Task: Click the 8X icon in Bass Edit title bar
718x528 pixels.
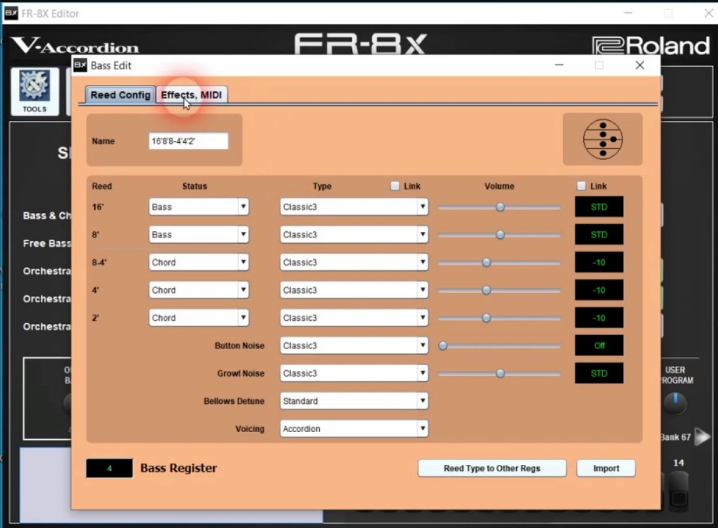Action: click(x=80, y=65)
